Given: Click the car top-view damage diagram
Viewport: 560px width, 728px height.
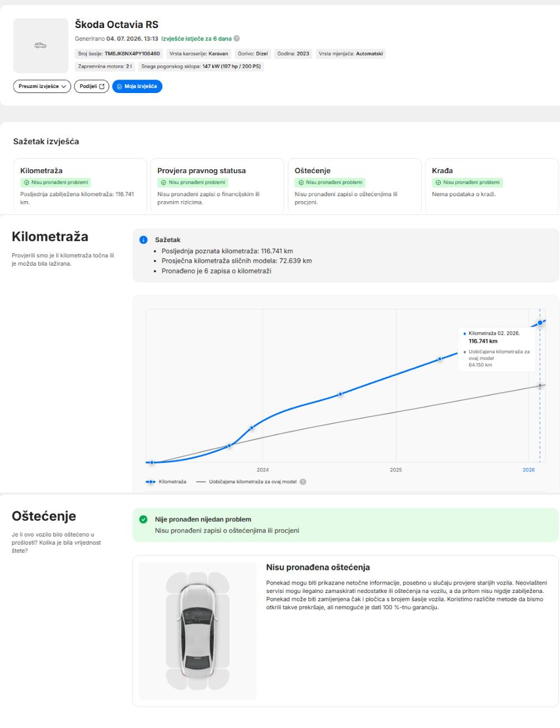Looking at the screenshot, I should pyautogui.click(x=198, y=631).
